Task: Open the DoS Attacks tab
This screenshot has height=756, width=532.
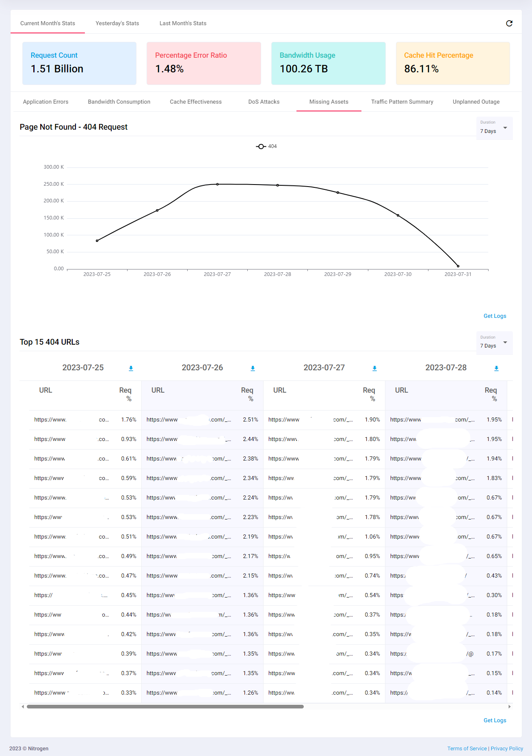Action: point(264,102)
